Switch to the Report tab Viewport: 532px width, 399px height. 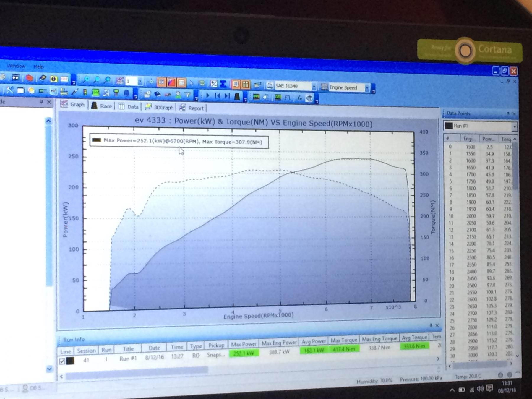pyautogui.click(x=192, y=108)
